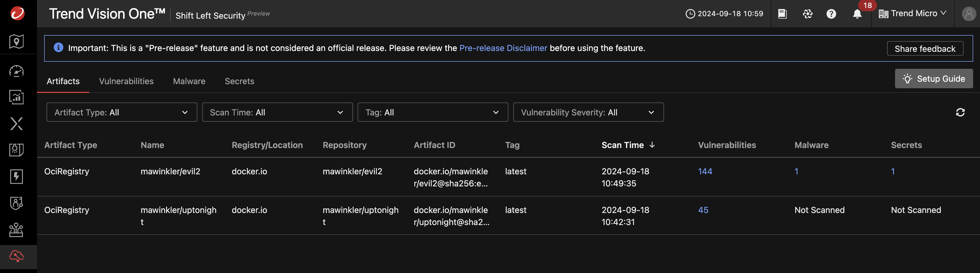The image size is (980, 273).
Task: Click the Trend Micro logo icon
Action: coord(17,13)
